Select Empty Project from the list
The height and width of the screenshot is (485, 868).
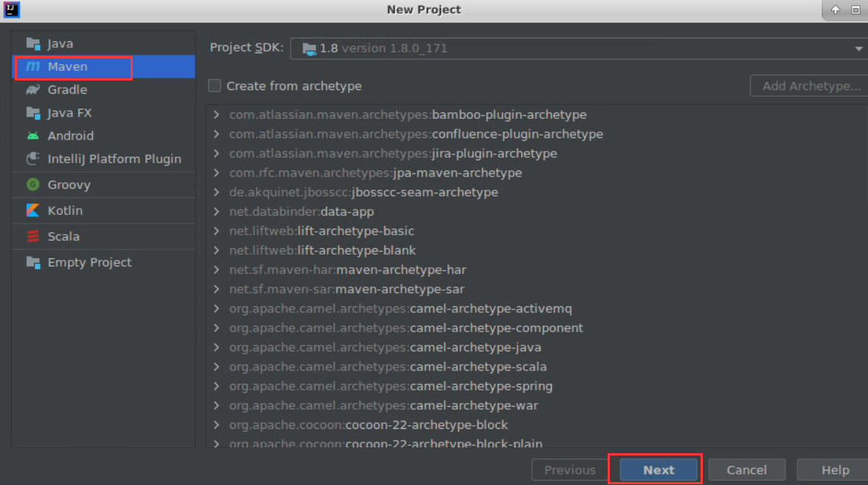click(89, 262)
